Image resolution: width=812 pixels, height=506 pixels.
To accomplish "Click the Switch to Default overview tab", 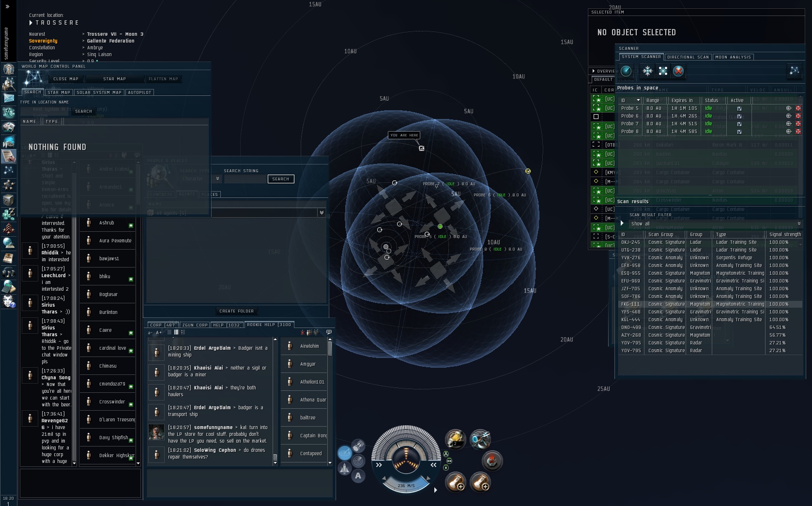I will coord(603,79).
